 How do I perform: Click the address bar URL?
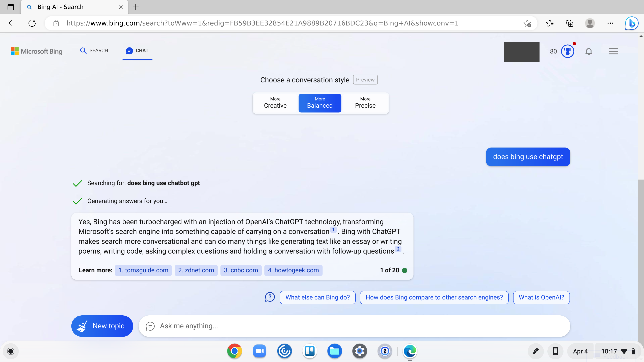click(262, 23)
